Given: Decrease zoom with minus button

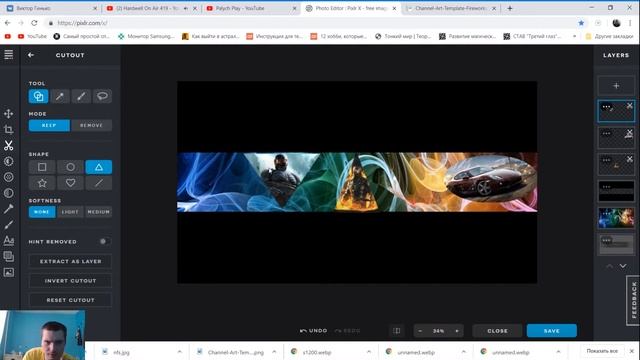Looking at the screenshot, I should [420, 331].
